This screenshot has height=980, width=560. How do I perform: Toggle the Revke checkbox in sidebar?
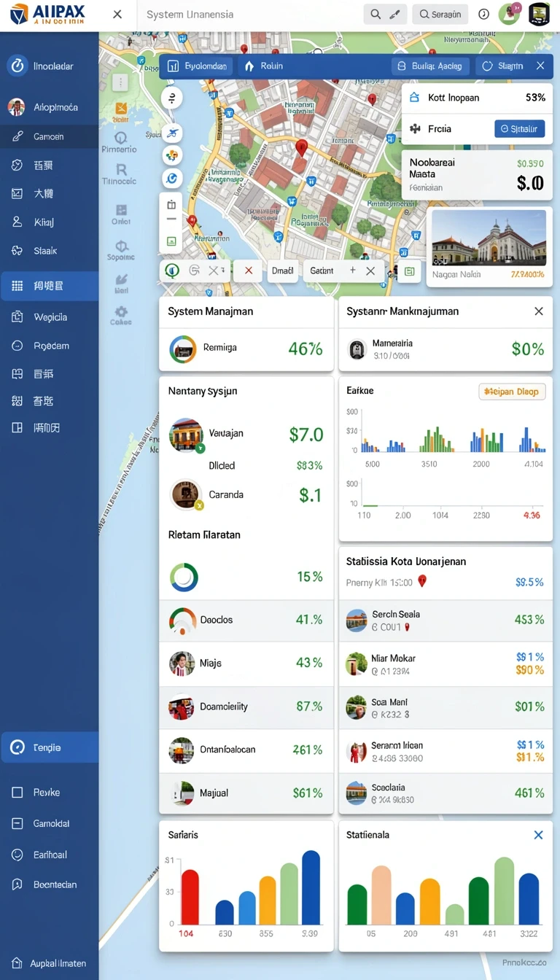click(17, 793)
